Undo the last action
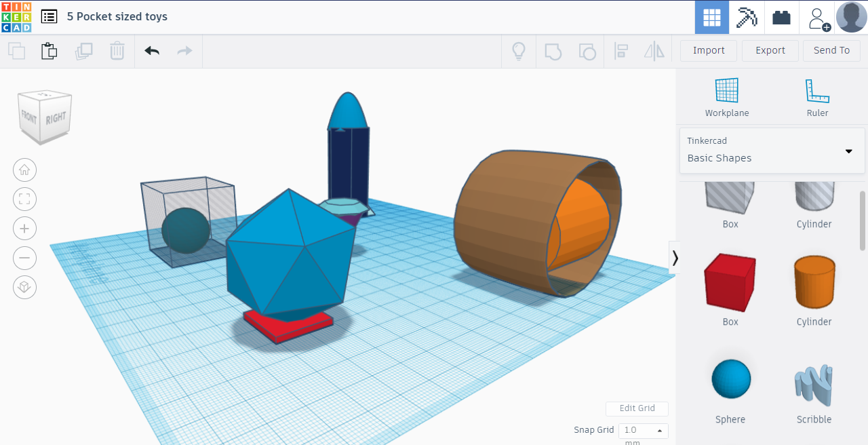 point(151,50)
